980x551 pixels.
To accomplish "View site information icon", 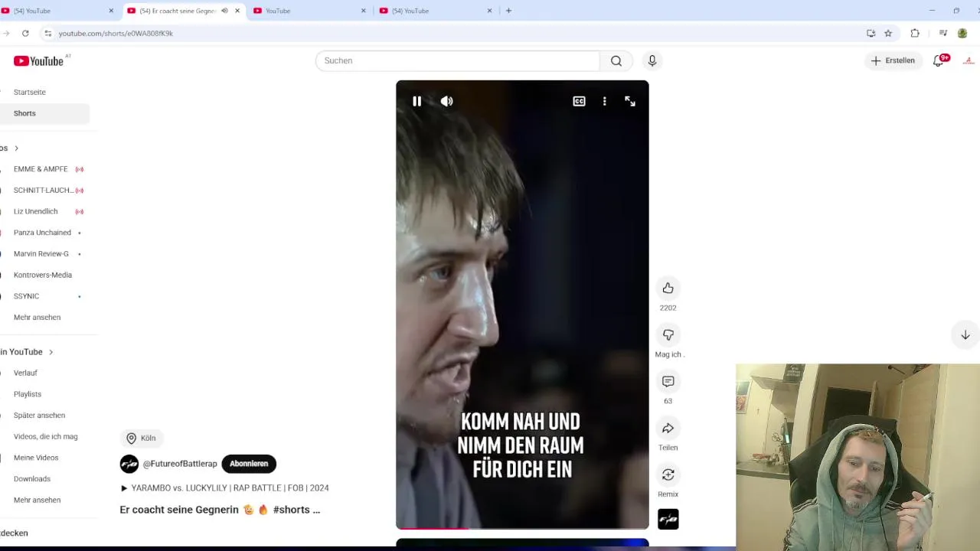I will click(x=47, y=34).
